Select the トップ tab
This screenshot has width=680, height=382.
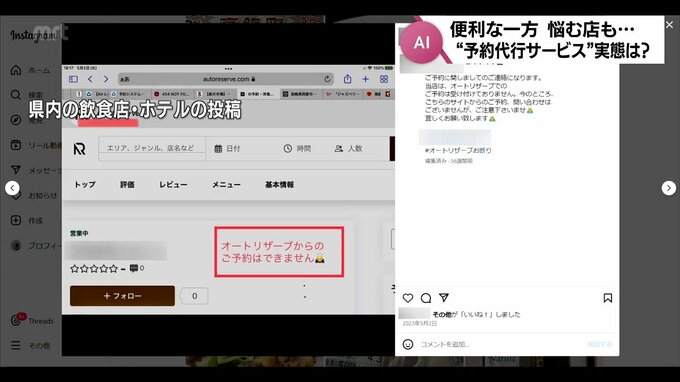(x=85, y=184)
